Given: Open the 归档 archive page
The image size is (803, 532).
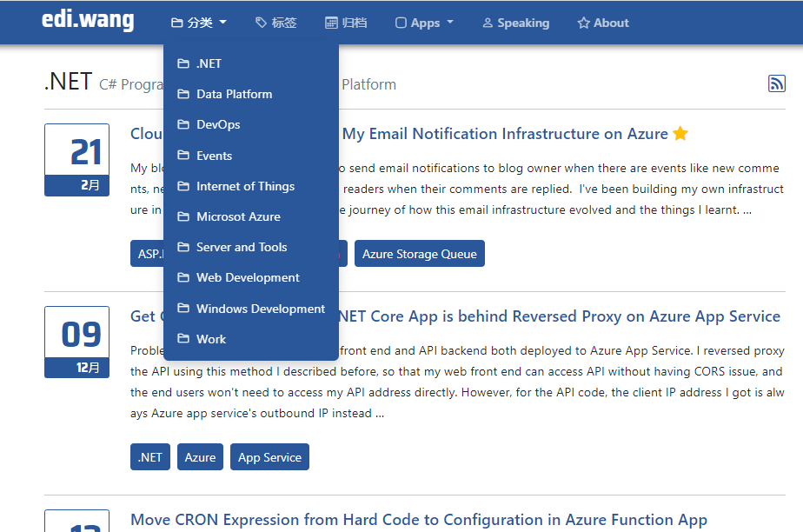Looking at the screenshot, I should [x=346, y=23].
